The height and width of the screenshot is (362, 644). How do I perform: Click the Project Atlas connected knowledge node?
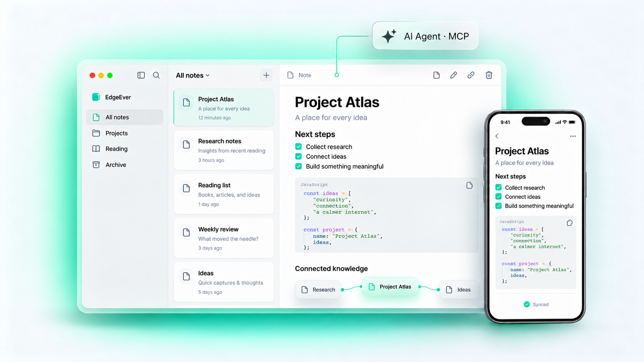pos(390,287)
